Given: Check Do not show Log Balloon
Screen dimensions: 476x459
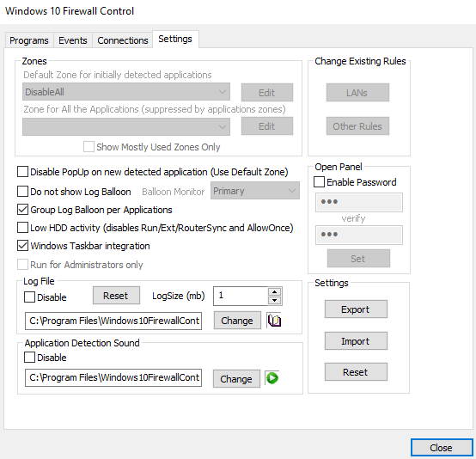Looking at the screenshot, I should pyautogui.click(x=22, y=192).
